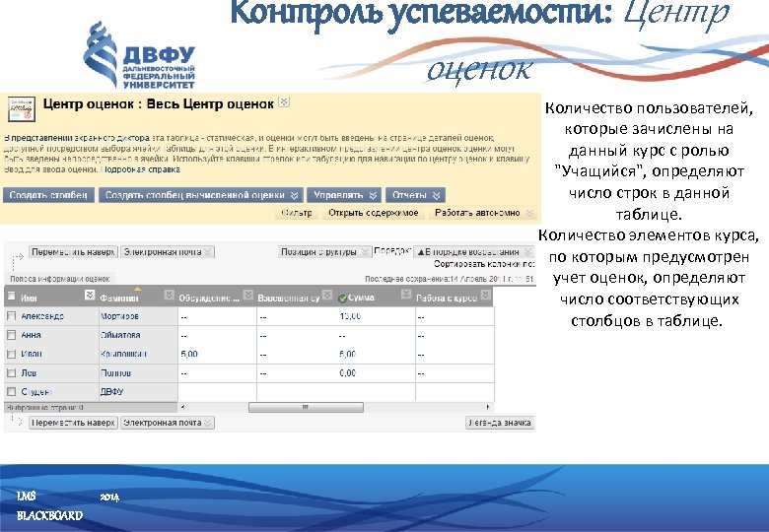Check the box for Александр row
The image size is (769, 532).
click(x=11, y=316)
